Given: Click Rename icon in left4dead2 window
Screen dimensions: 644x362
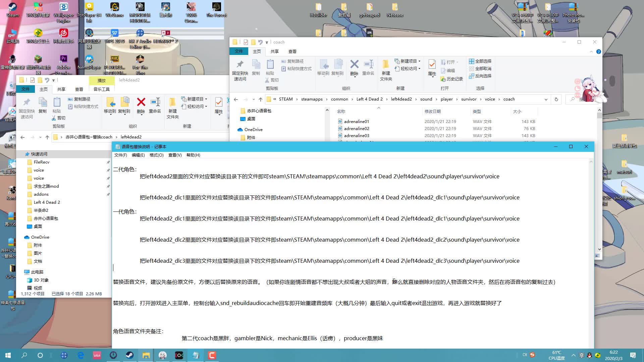Looking at the screenshot, I should click(x=155, y=106).
